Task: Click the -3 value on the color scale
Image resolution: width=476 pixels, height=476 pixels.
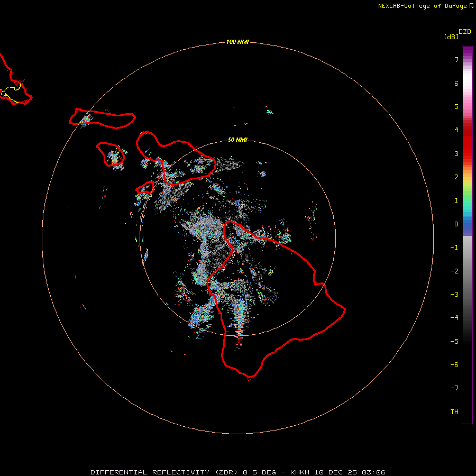Action: tap(454, 295)
